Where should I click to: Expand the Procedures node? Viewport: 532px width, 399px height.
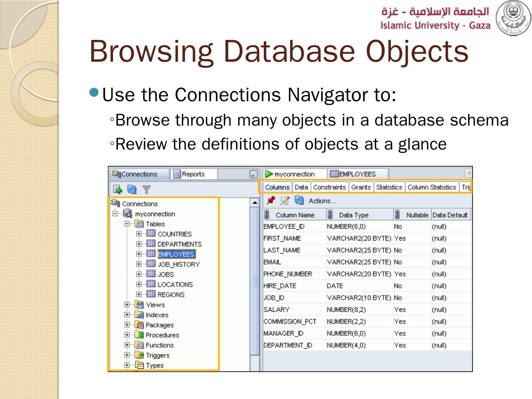click(x=127, y=335)
